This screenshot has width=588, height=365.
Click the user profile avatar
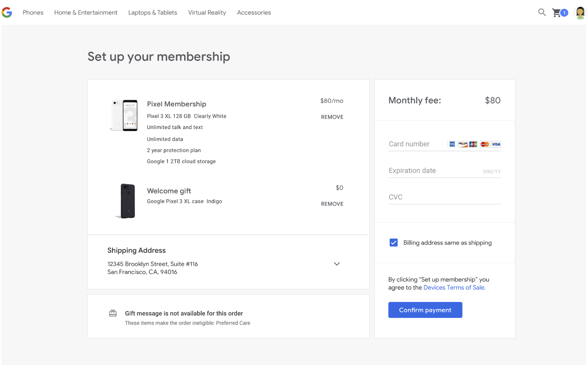pyautogui.click(x=580, y=13)
